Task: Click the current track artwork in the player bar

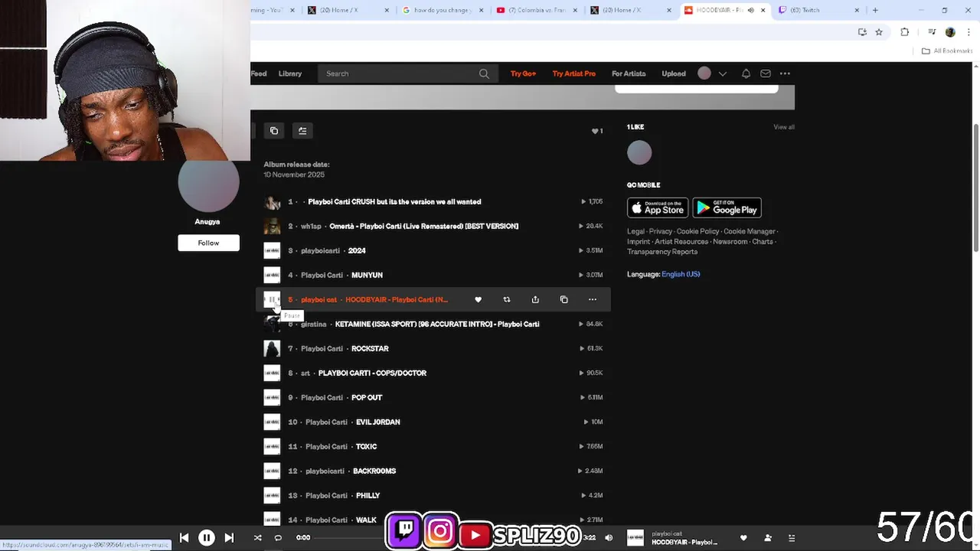Action: [x=635, y=538]
